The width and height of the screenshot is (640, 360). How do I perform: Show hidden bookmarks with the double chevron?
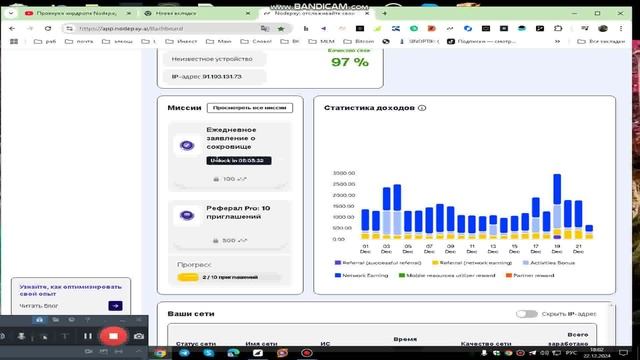point(557,41)
